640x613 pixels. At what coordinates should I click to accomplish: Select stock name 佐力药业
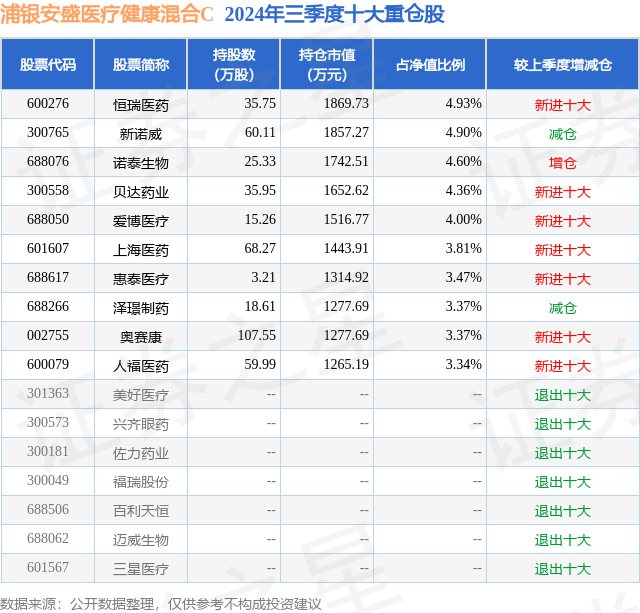(141, 453)
